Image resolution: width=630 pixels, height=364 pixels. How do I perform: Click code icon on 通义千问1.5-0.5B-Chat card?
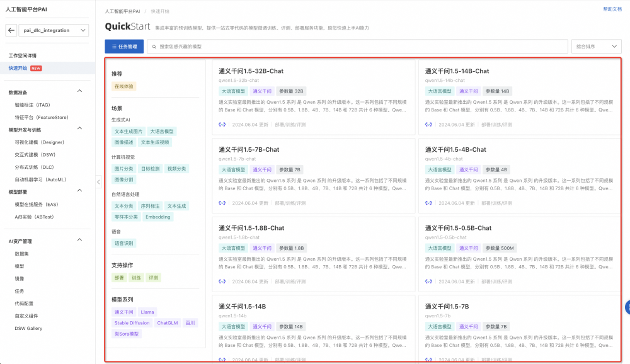(x=428, y=282)
